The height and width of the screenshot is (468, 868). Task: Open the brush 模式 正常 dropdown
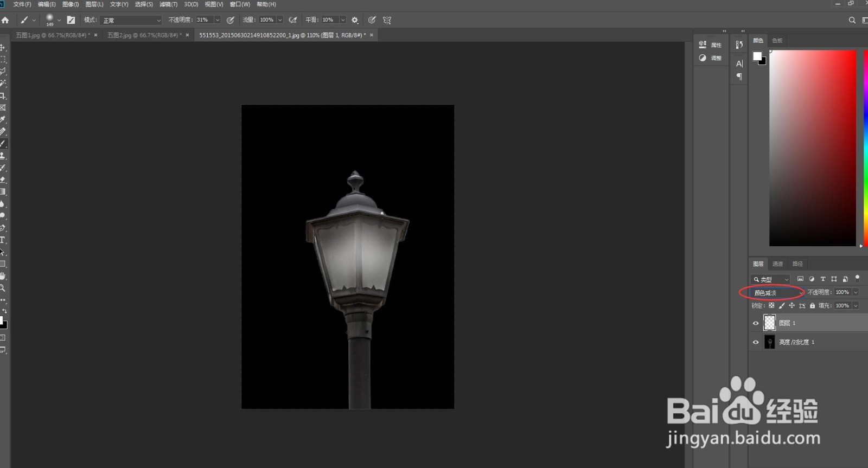pyautogui.click(x=131, y=20)
